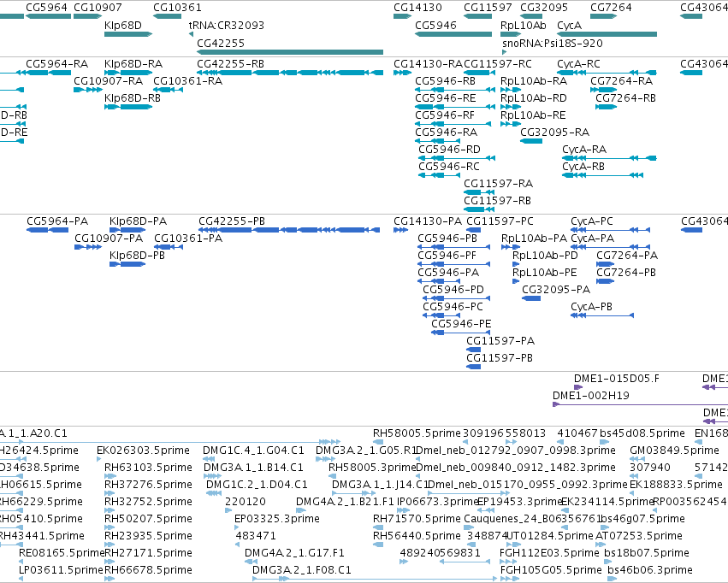Click the CG5946-RD transcript label
728x583 pixels.
click(449, 150)
